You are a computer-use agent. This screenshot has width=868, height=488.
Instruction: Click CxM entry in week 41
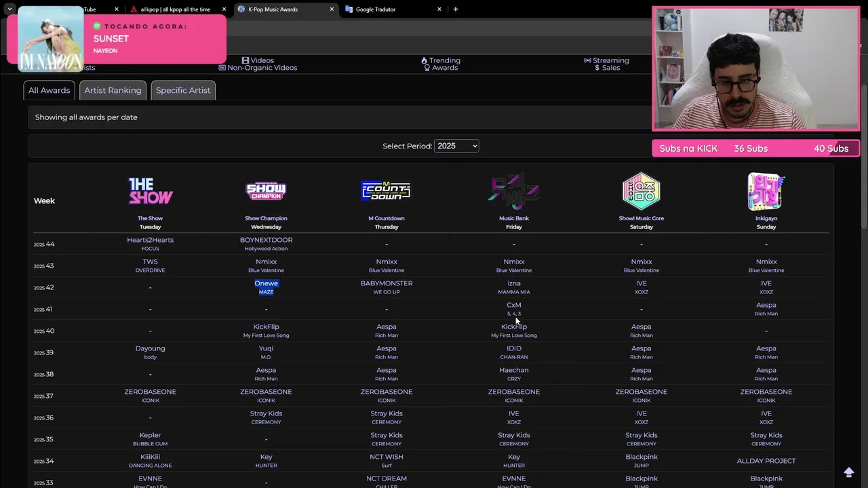coord(514,308)
